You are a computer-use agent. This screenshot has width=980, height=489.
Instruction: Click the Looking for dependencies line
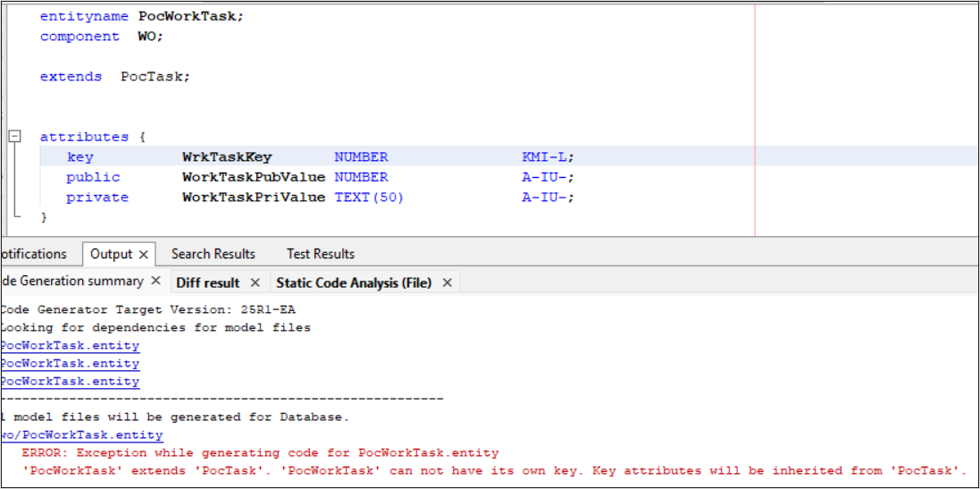click(155, 327)
